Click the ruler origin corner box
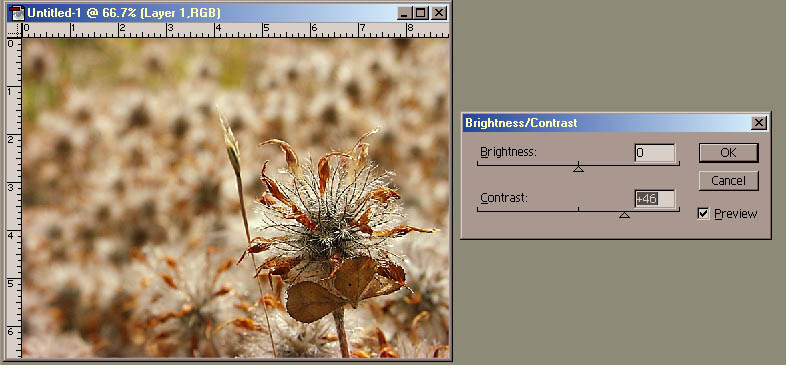Viewport: 786px width, 365px height. tap(15, 30)
